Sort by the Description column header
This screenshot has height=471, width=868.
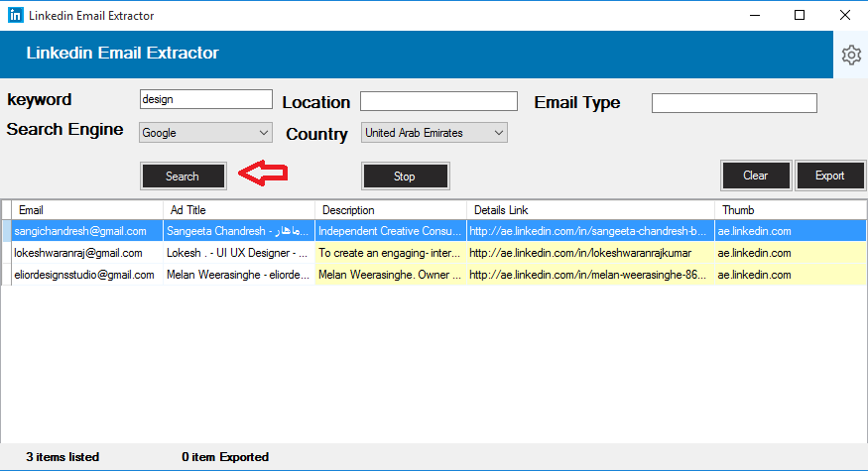click(391, 210)
